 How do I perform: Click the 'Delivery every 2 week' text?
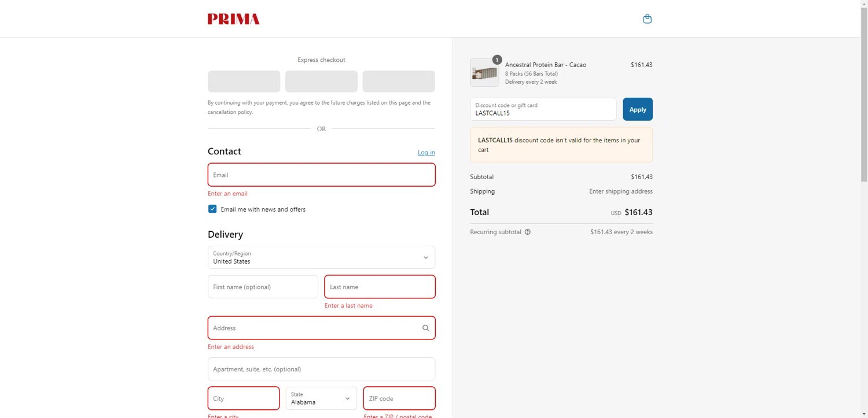click(531, 82)
